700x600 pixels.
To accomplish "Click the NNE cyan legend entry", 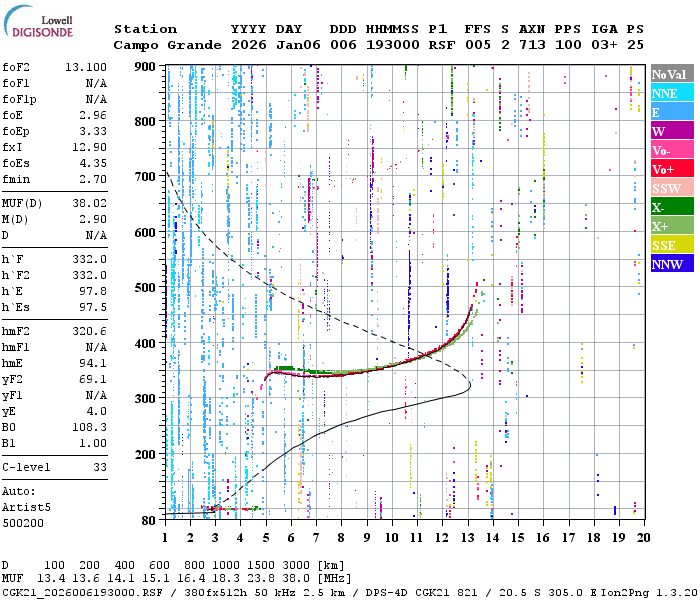I will pos(670,93).
